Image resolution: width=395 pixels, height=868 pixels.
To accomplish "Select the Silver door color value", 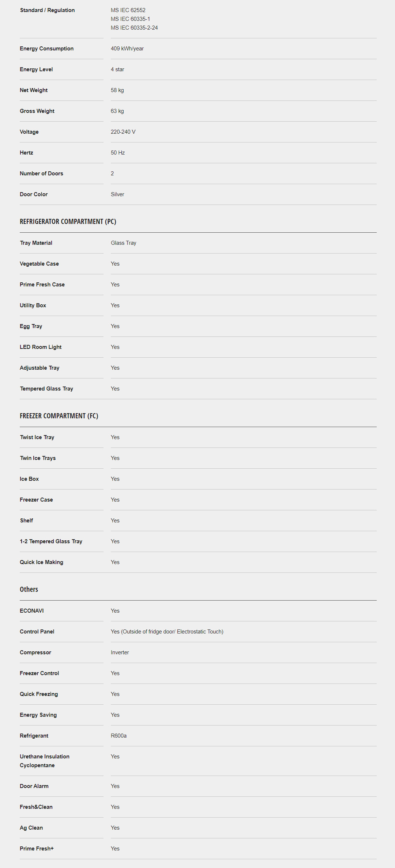I will coord(117,194).
